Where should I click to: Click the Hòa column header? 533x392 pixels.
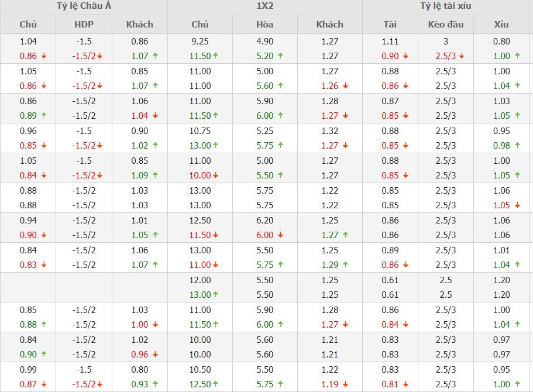tap(265, 24)
